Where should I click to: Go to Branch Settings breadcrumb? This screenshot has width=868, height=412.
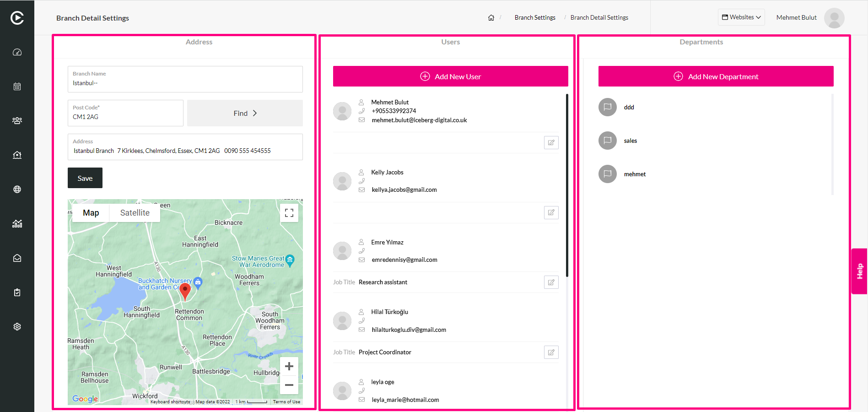tap(535, 18)
